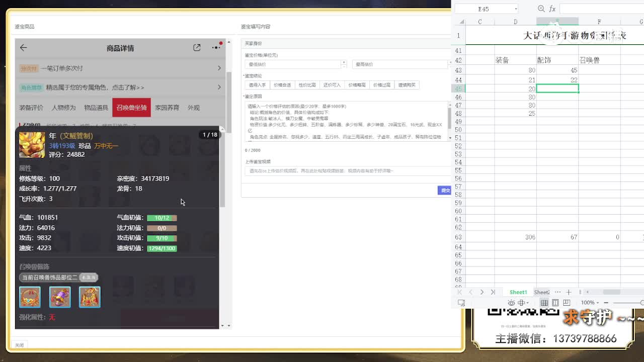The height and width of the screenshot is (362, 644).
Task: Click 当前召唤兽饰品部位二 label button
Action: click(x=58, y=278)
